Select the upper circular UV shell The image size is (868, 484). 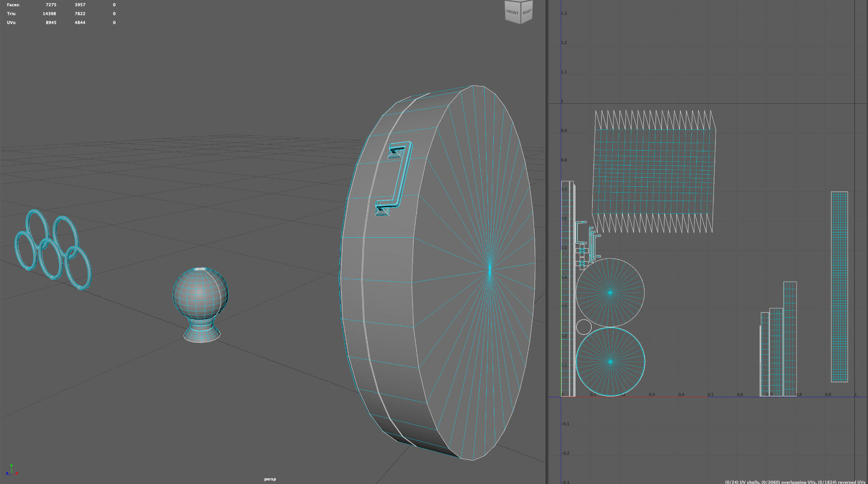[x=611, y=293]
